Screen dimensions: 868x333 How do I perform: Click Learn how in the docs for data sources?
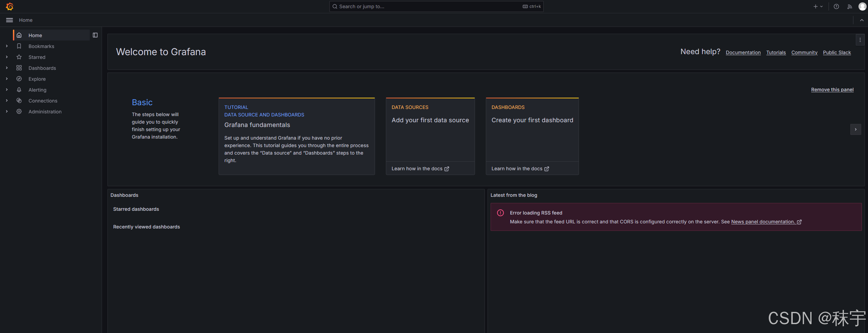click(420, 169)
